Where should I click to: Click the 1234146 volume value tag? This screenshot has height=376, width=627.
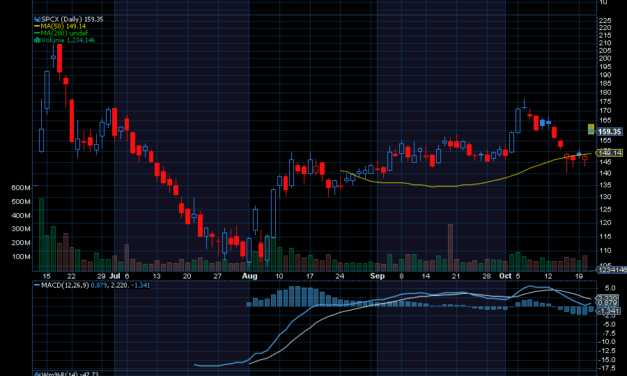coord(612,270)
